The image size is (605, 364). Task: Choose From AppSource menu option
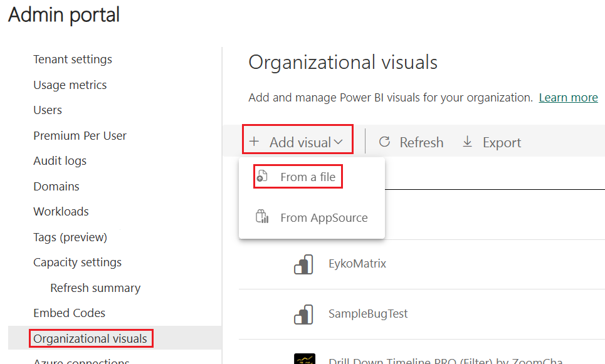click(324, 218)
